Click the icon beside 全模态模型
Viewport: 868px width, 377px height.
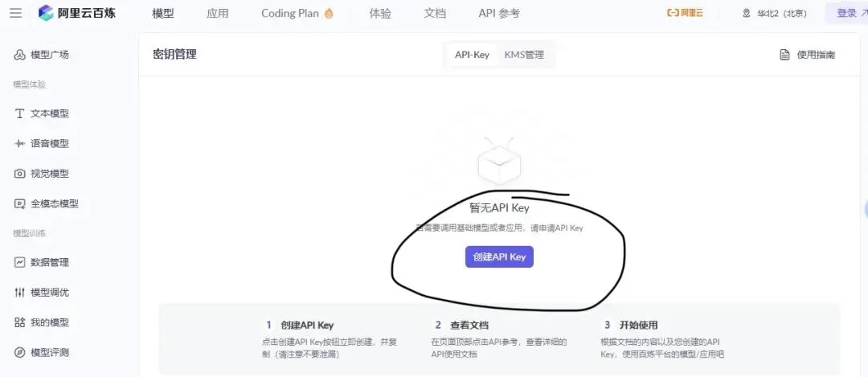coord(19,203)
